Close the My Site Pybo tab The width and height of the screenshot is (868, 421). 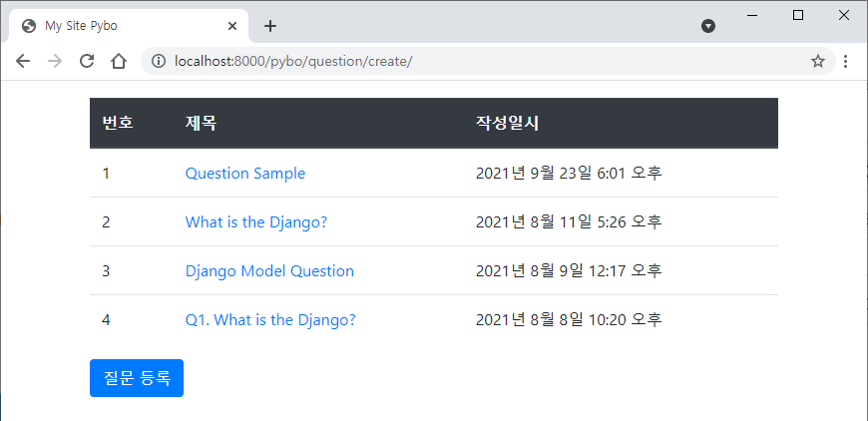232,26
